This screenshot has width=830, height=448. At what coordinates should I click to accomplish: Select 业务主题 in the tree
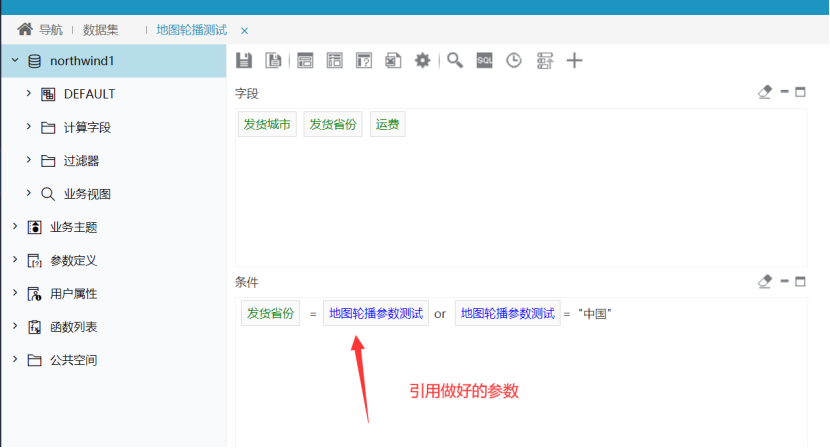click(x=74, y=227)
